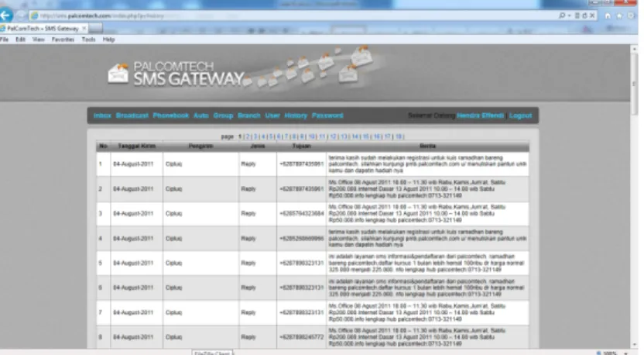Open the Branch navigation link
The width and height of the screenshot is (644, 355).
[249, 115]
